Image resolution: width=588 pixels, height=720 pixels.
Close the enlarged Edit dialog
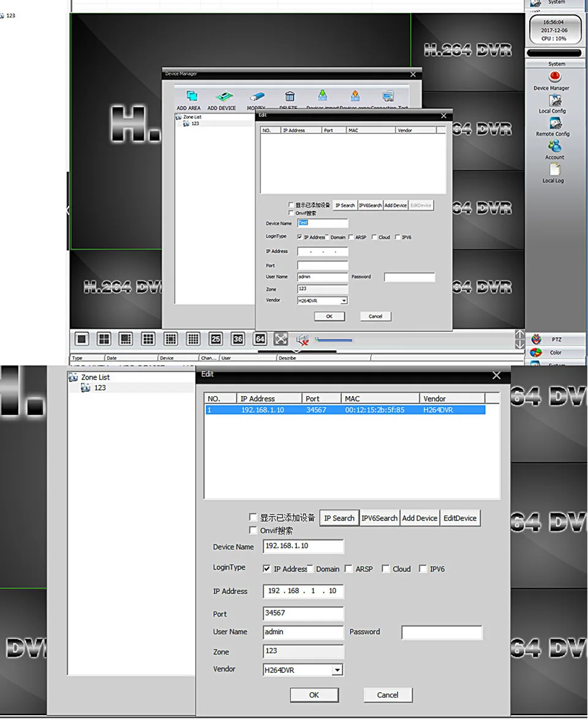pos(497,375)
